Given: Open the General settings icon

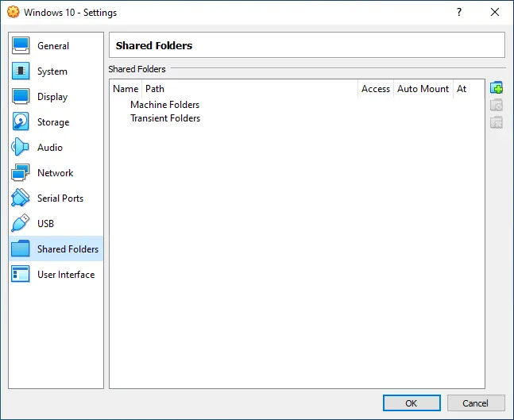Looking at the screenshot, I should click(x=21, y=45).
